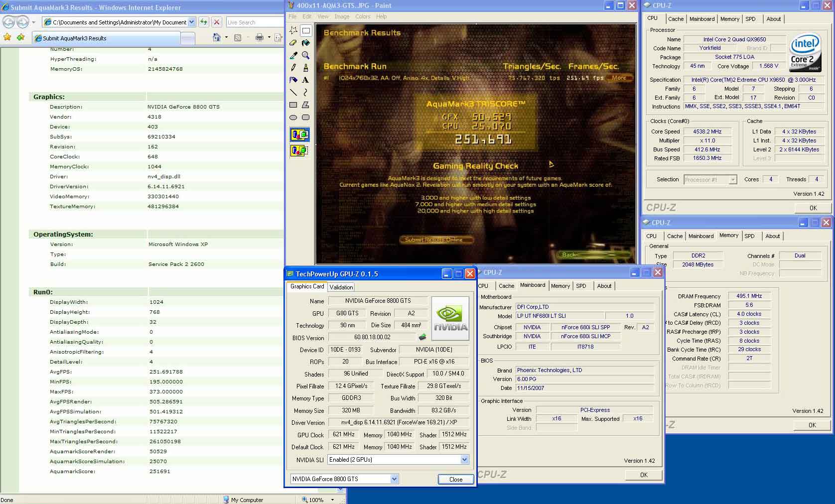835x504 pixels.
Task: Open the SPD tab in the Motherboard CPU-Z window
Action: click(581, 286)
